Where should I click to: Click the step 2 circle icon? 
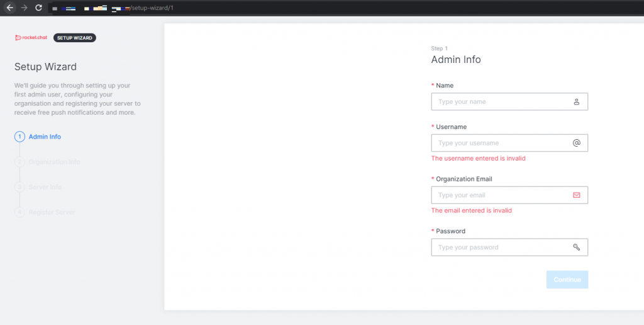[19, 162]
